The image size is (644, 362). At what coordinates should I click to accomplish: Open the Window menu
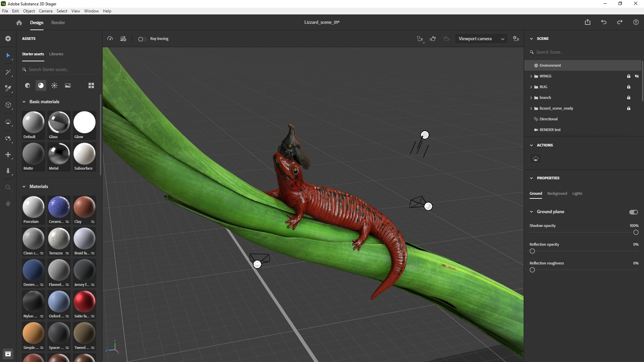(x=91, y=11)
